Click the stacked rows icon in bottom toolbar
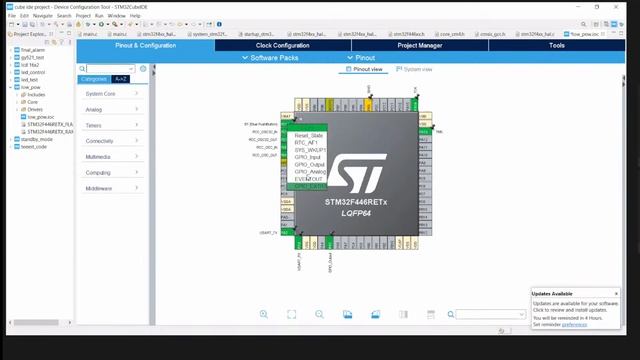 [431, 314]
